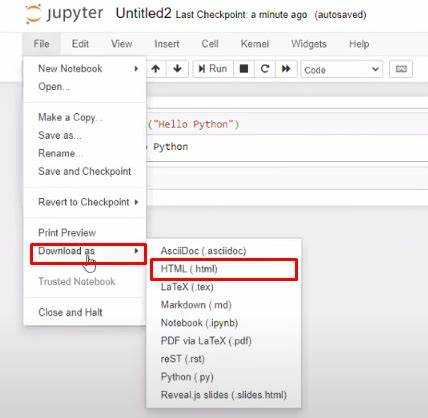Open the Cell menu
This screenshot has width=428, height=418.
click(x=210, y=44)
